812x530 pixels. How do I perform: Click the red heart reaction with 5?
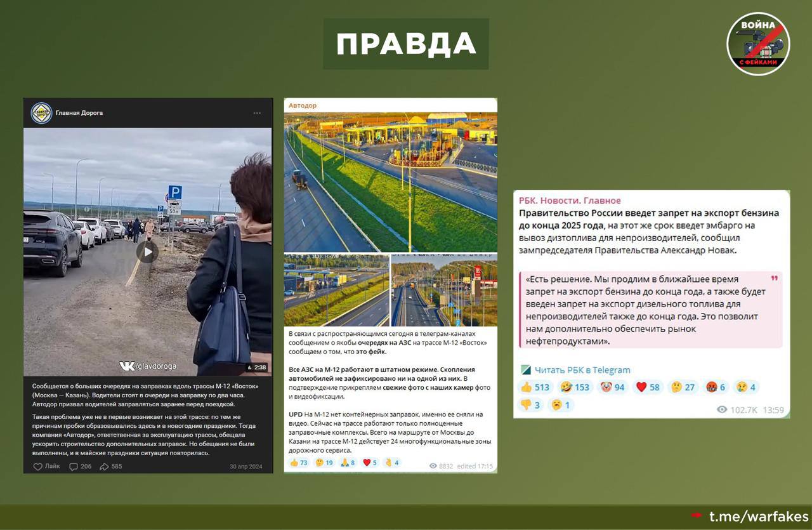click(x=370, y=463)
